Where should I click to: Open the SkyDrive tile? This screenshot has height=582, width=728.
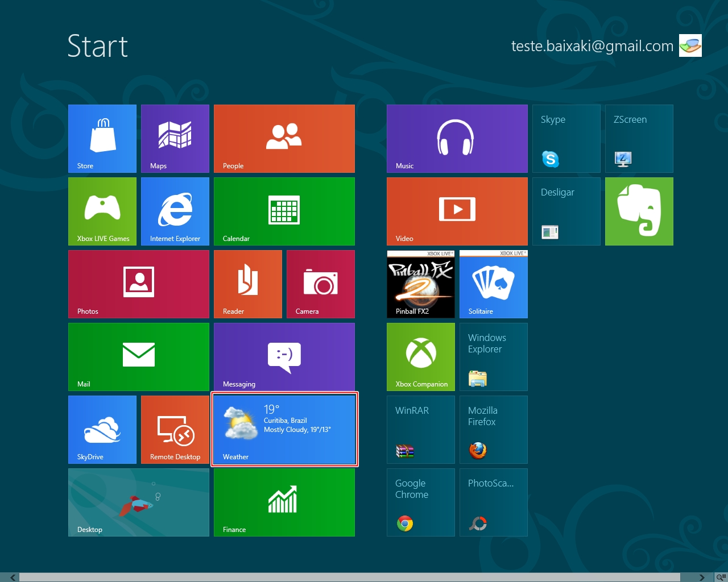[x=102, y=430]
